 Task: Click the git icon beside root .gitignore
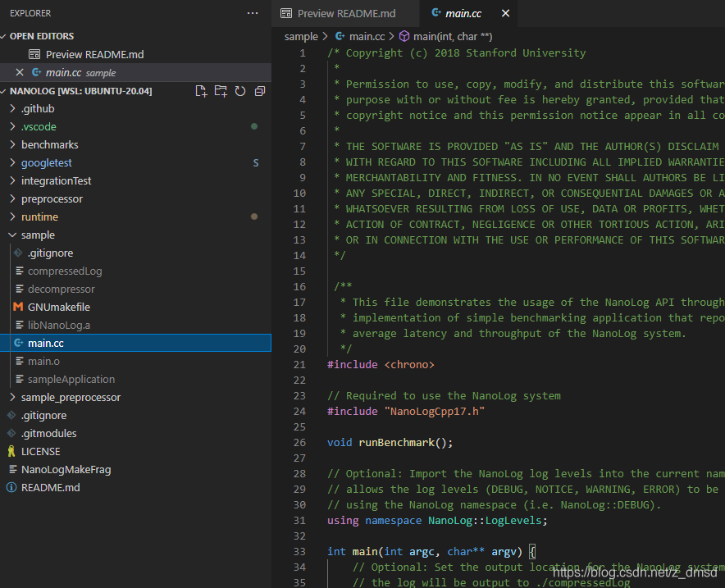point(11,415)
